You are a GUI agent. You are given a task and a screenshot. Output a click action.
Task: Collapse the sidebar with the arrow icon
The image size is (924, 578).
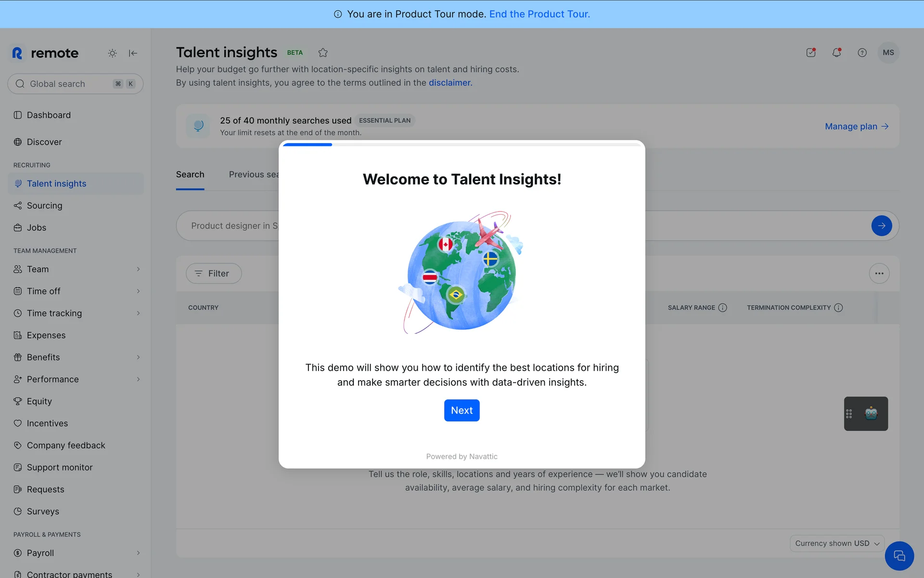point(133,53)
